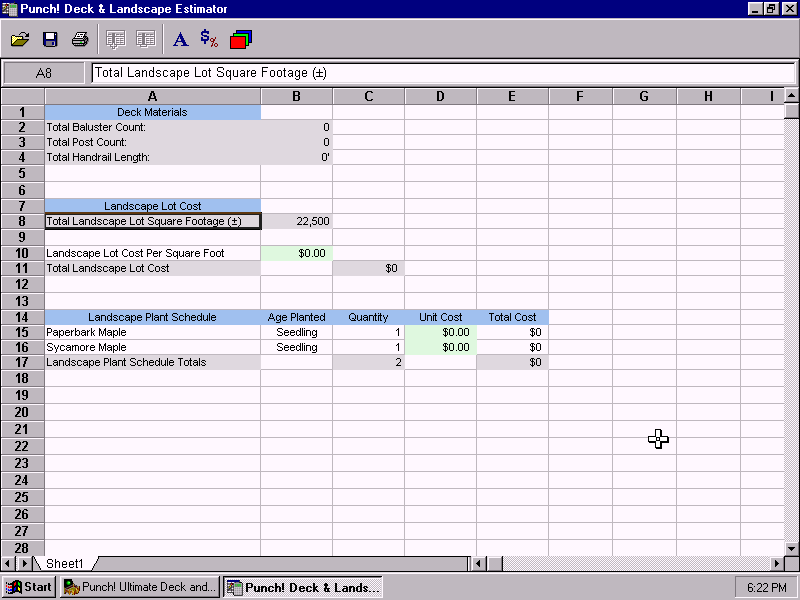800x600 pixels.
Task: Select row 28 header
Action: [x=22, y=548]
